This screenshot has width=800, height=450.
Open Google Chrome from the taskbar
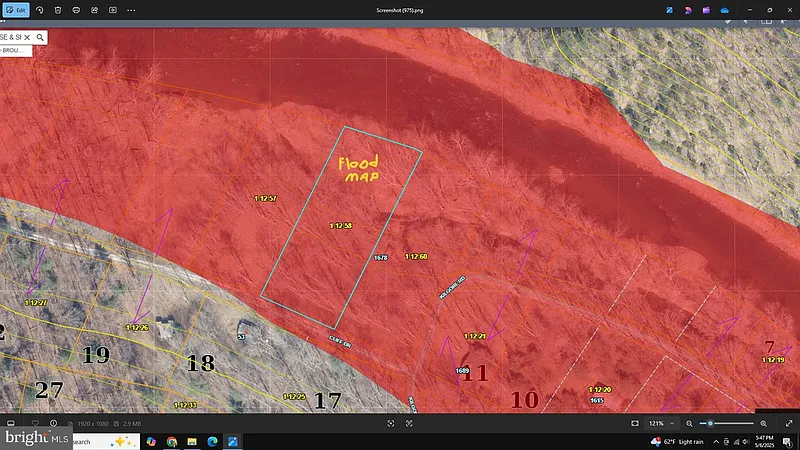(x=172, y=441)
